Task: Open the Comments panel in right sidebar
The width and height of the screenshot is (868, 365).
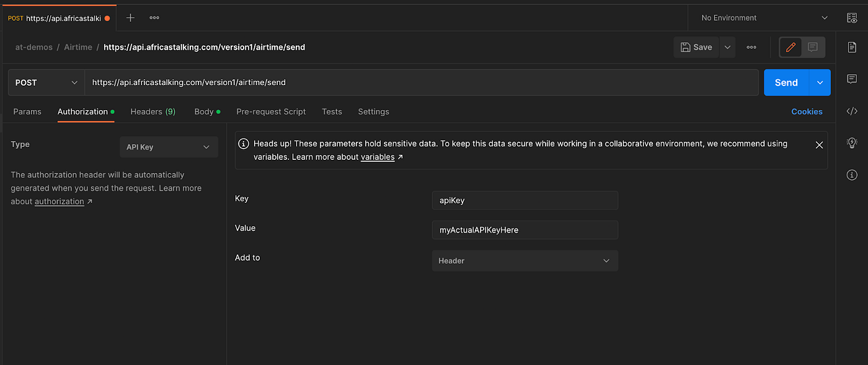Action: [x=852, y=79]
